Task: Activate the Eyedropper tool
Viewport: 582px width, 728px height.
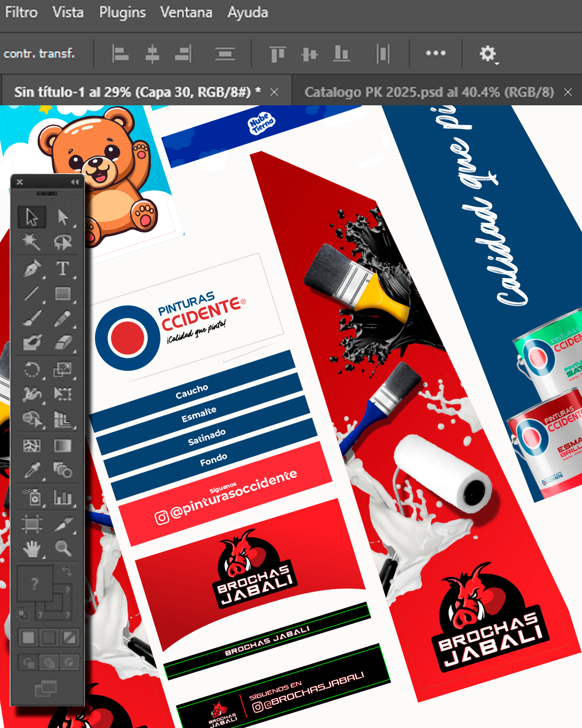Action: 32,470
